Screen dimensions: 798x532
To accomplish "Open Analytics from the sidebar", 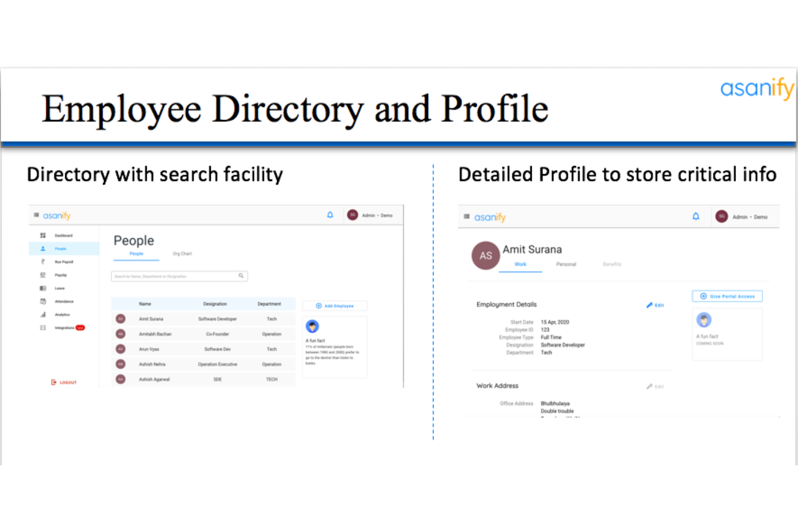I will (62, 315).
